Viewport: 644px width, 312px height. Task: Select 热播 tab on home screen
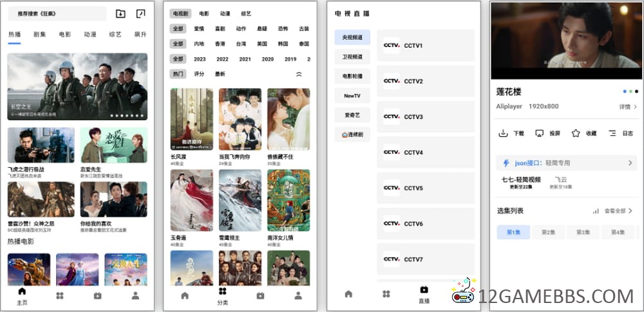14,35
